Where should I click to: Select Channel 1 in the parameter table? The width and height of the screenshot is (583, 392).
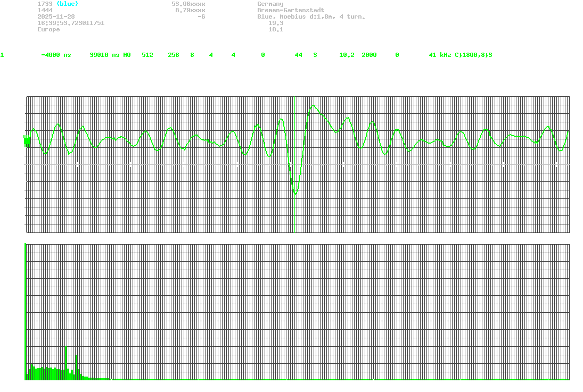click(2, 55)
